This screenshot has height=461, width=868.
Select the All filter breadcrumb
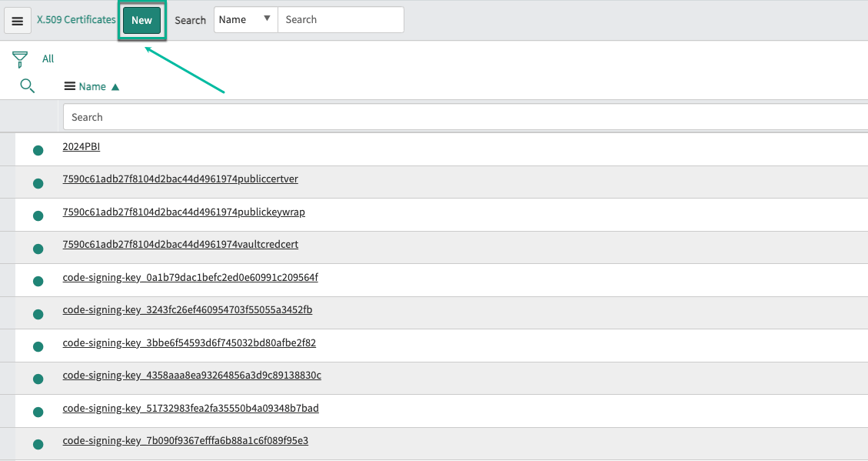click(48, 59)
